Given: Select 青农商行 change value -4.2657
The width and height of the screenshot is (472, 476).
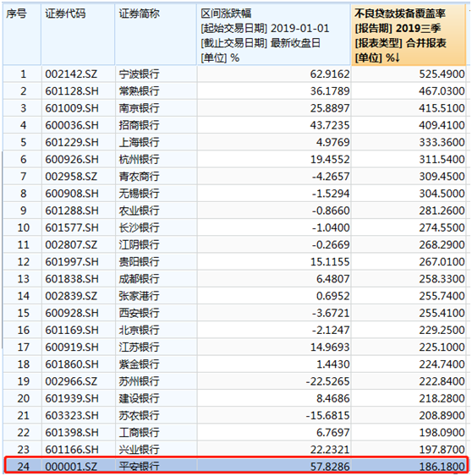Looking at the screenshot, I should (x=331, y=177).
